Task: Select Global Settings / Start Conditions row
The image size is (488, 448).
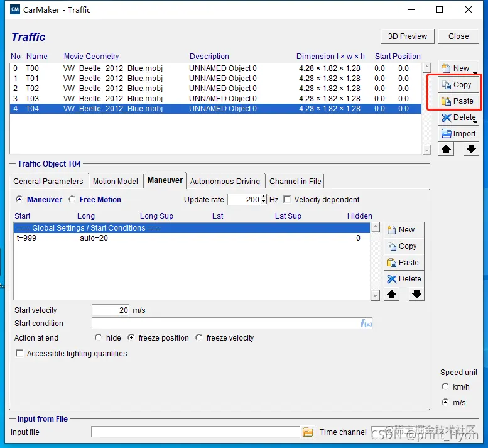Action: coord(192,228)
